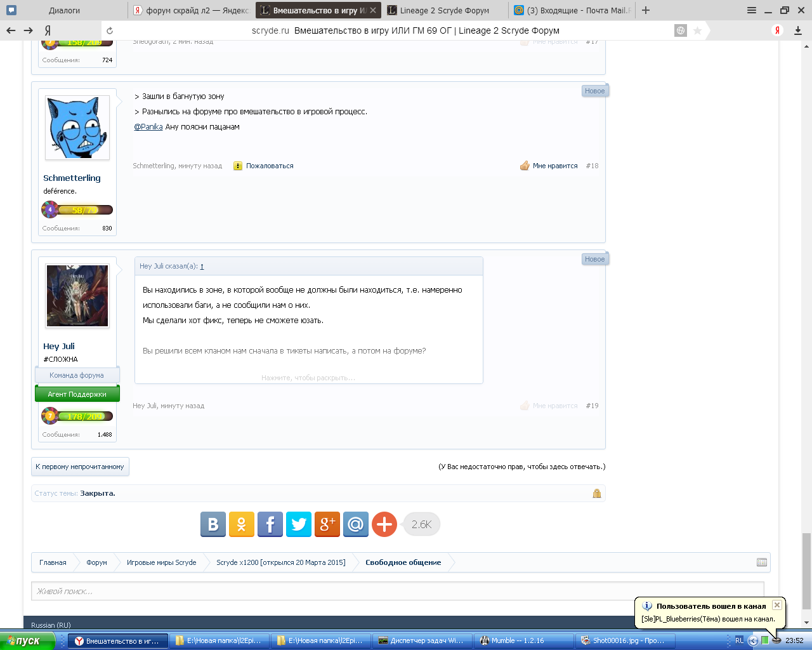Image resolution: width=812 pixels, height=650 pixels.
Task: Share the thread on Facebook
Action: tap(270, 524)
